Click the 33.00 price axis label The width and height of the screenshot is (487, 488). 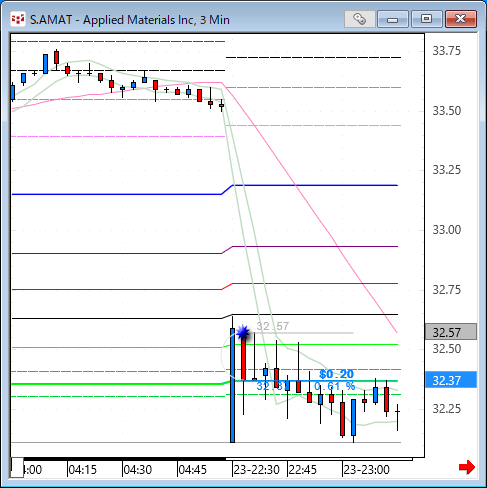pos(447,230)
